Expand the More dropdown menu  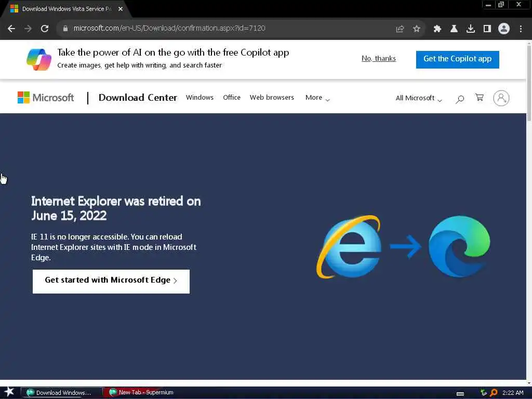[317, 98]
